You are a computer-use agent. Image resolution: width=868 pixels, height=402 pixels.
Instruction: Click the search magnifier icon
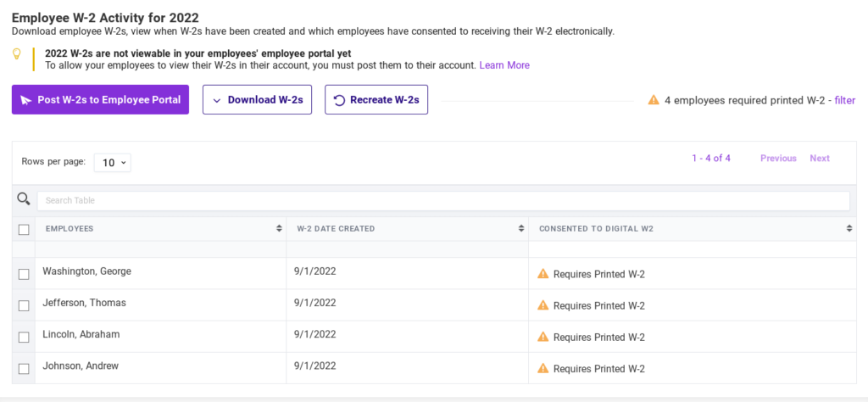(23, 198)
